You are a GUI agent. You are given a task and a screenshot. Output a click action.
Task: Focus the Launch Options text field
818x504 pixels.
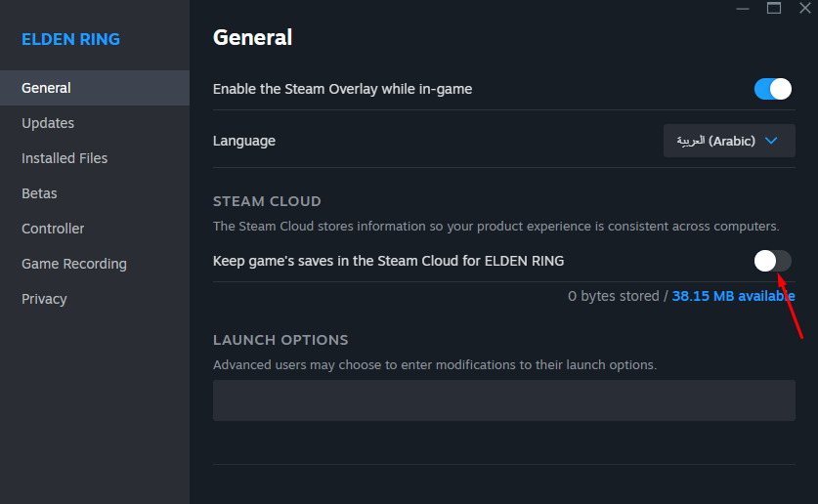click(x=503, y=400)
